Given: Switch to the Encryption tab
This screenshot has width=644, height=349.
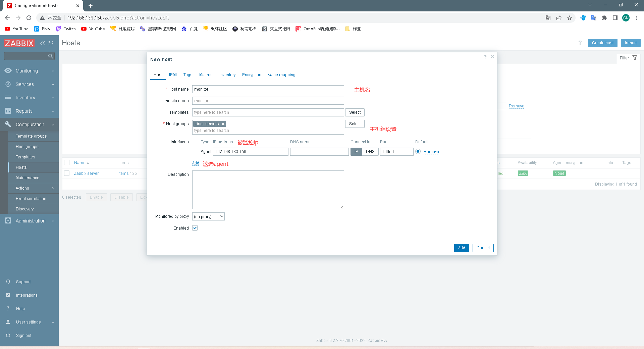Looking at the screenshot, I should (252, 75).
